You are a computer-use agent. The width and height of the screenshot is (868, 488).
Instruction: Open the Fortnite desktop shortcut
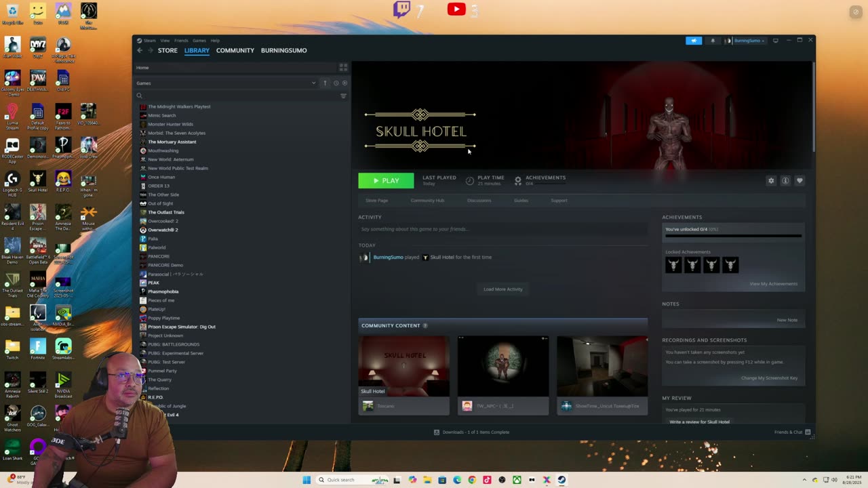(x=38, y=350)
